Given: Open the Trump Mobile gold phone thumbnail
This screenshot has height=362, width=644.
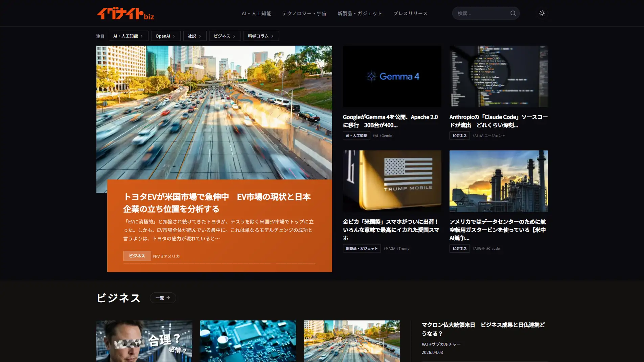Looking at the screenshot, I should 392,181.
